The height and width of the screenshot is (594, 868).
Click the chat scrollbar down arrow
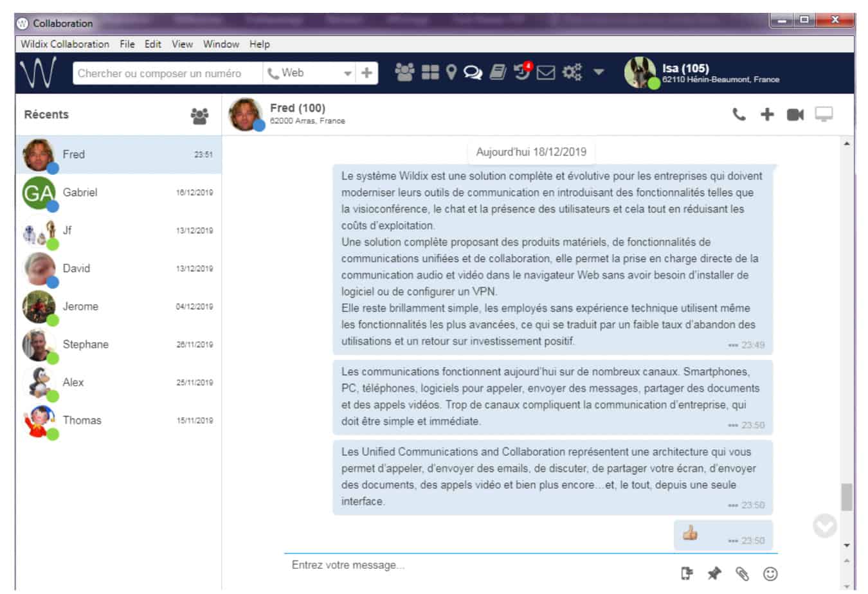click(847, 545)
